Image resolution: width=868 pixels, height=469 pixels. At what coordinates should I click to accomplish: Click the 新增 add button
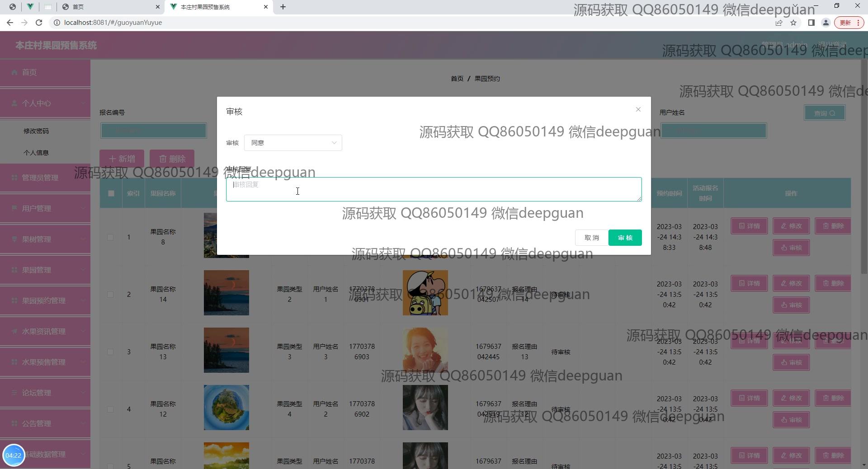[x=122, y=159]
